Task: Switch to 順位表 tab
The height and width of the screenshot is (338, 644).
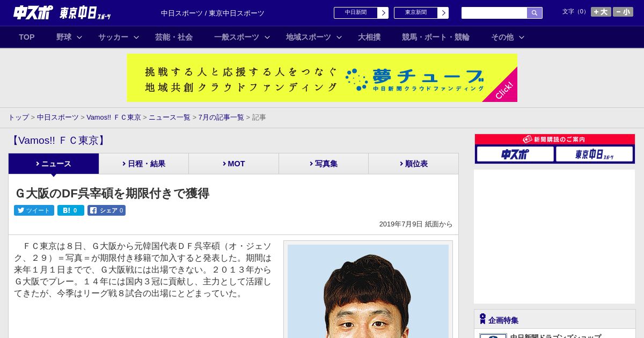Action: 413,164
